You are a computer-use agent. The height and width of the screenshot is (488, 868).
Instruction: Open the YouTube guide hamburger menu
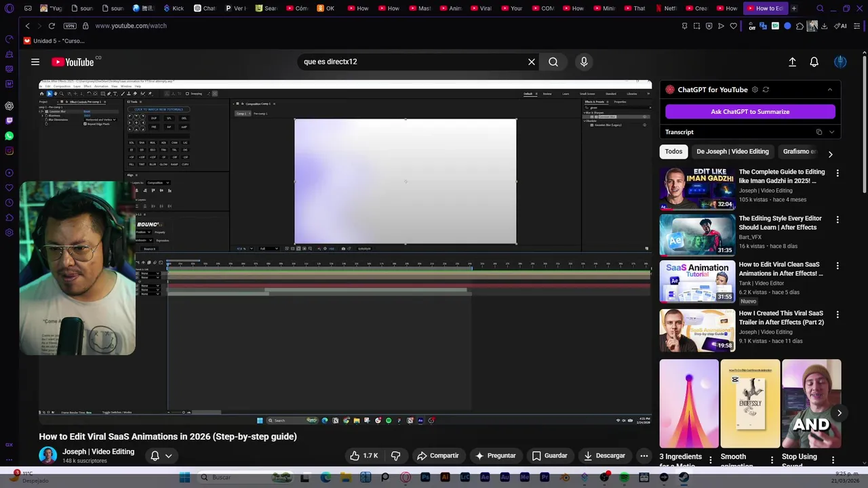[35, 62]
